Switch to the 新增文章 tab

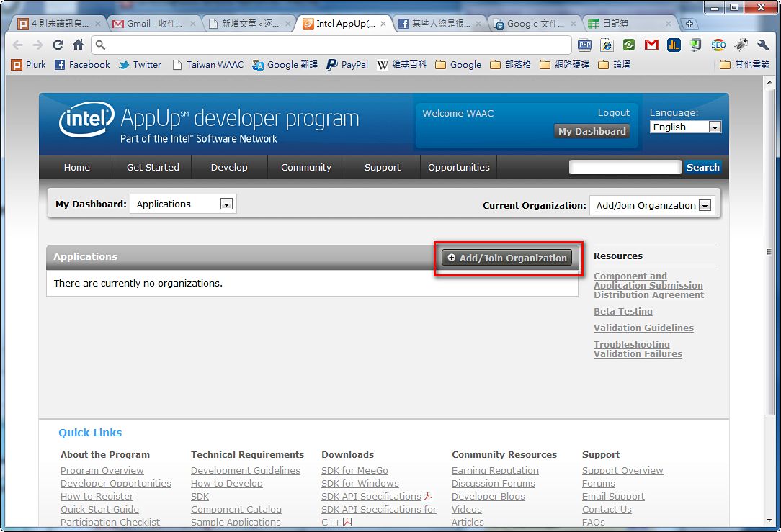(x=249, y=23)
